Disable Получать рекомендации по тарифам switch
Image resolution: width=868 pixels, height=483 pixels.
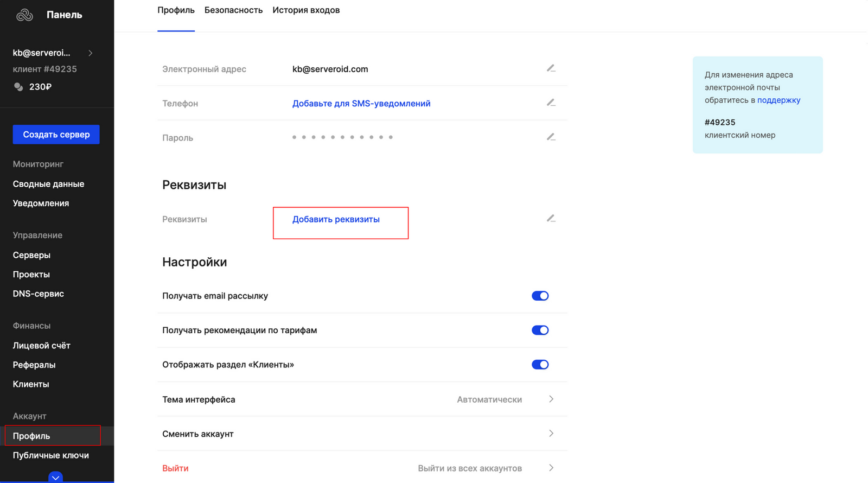tap(540, 330)
